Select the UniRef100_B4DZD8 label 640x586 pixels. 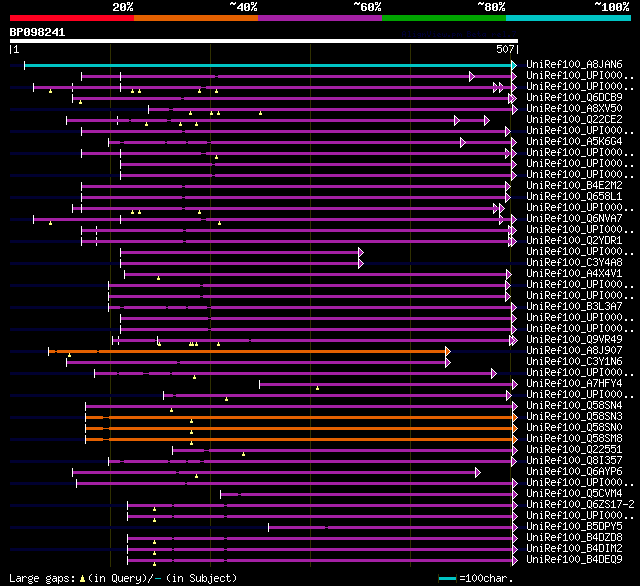click(x=574, y=538)
